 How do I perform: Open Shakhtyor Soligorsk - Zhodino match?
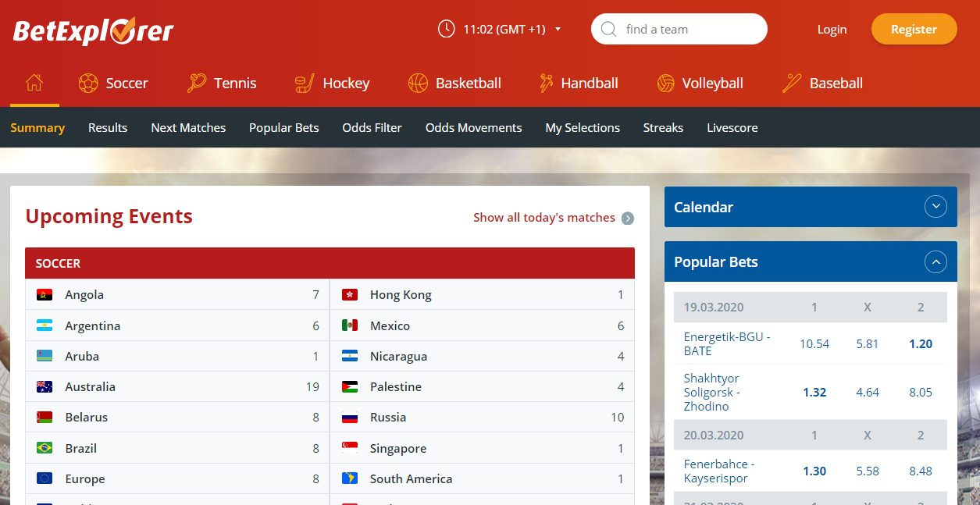tap(712, 393)
